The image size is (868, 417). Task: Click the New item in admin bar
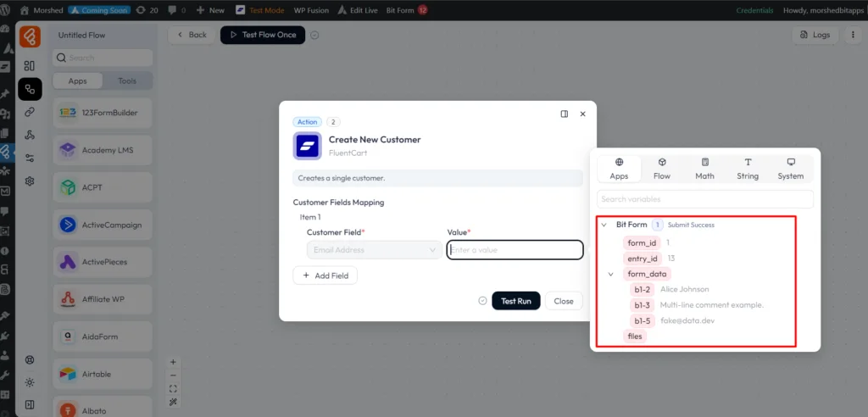click(210, 10)
